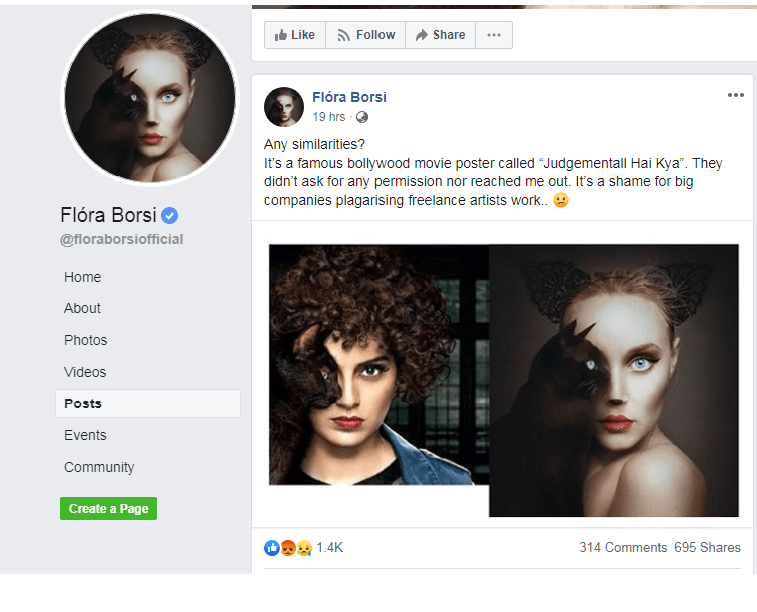Open the page's three-dot more options menu
This screenshot has height=612, width=757.
[x=493, y=35]
